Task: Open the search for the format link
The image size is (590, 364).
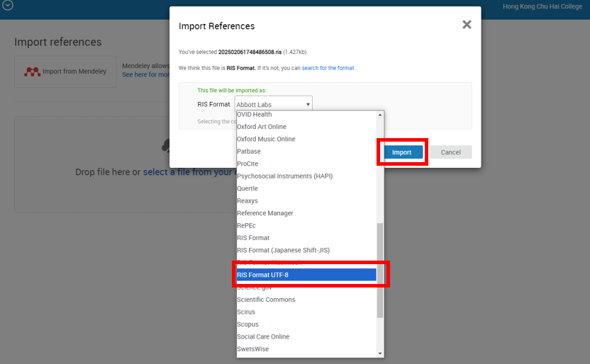Action: click(328, 68)
